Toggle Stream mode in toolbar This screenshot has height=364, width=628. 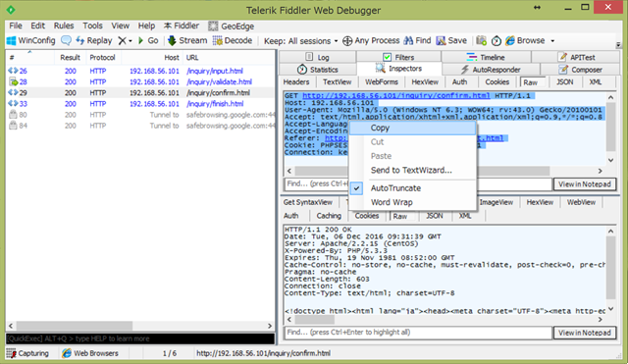pyautogui.click(x=187, y=40)
